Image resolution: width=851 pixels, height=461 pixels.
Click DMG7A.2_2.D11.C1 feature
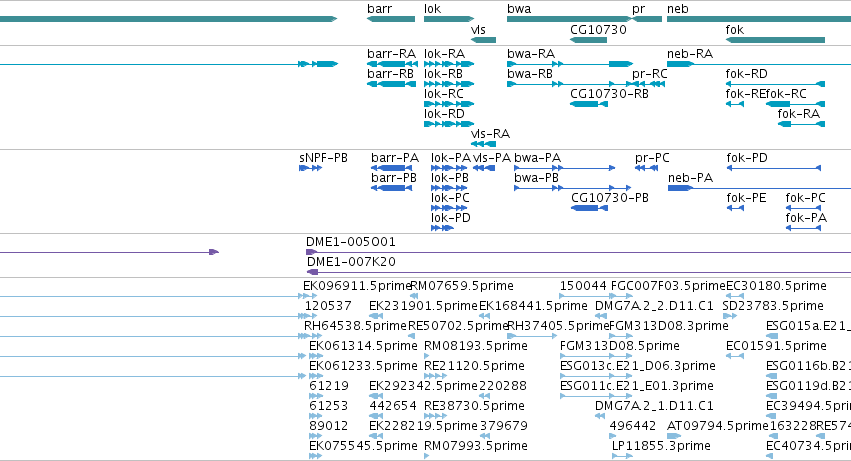pyautogui.click(x=654, y=306)
